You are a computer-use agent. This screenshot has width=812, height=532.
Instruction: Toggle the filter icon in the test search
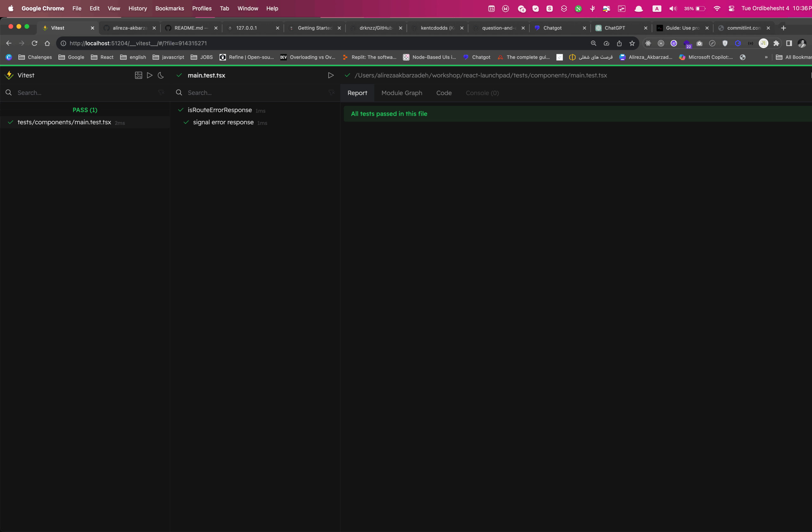[331, 92]
